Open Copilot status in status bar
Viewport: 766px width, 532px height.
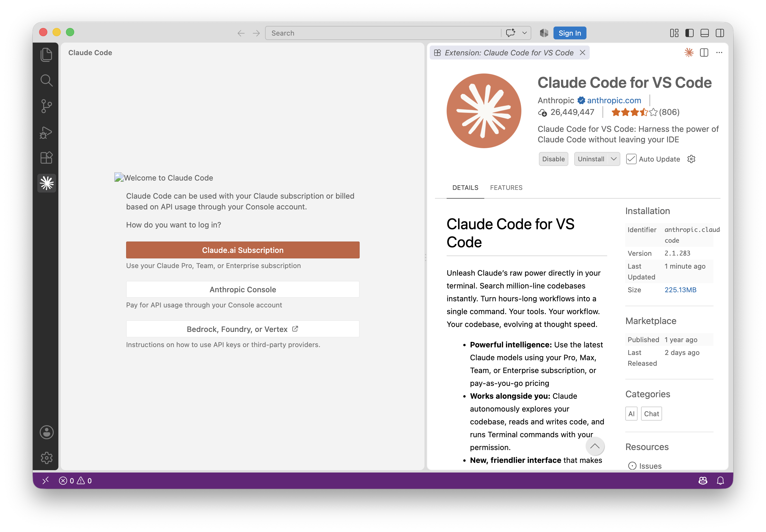click(703, 480)
